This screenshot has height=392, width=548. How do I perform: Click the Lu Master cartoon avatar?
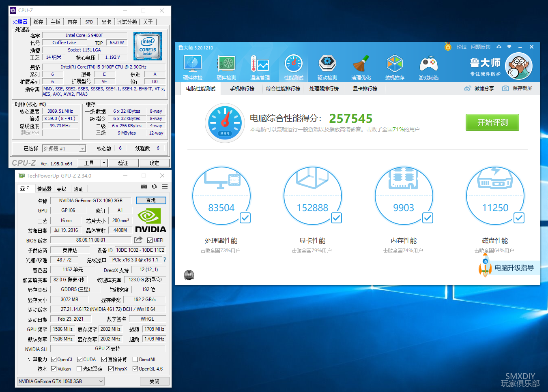pos(519,66)
